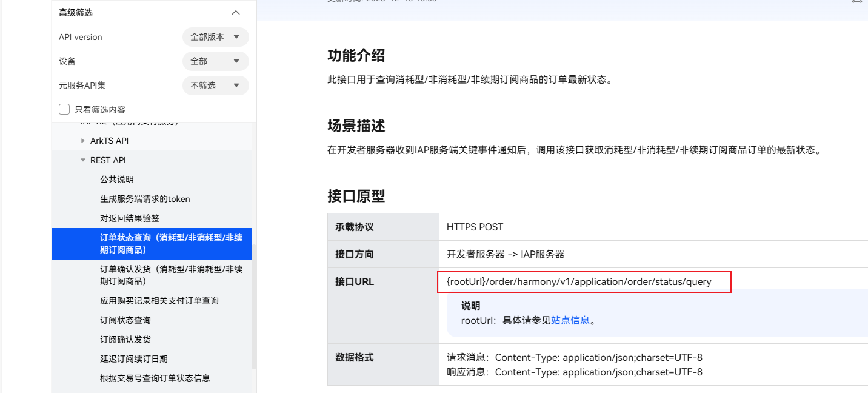Click the API version label

tap(81, 37)
